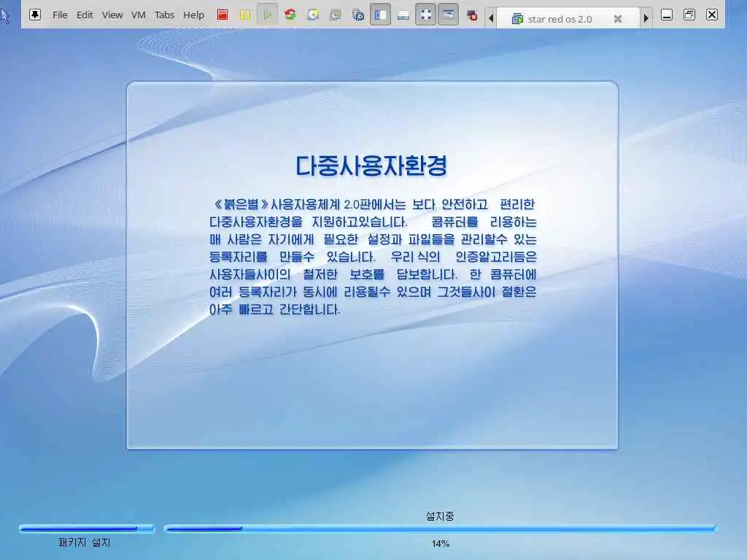747x560 pixels.
Task: Click the red-badged icon left of the tab arrows
Action: click(472, 15)
